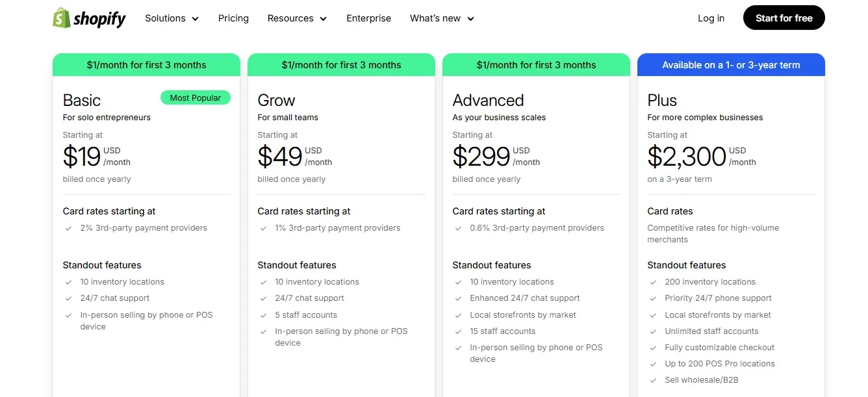Image resolution: width=868 pixels, height=397 pixels.
Task: Open the Enterprise menu item
Action: pos(368,18)
